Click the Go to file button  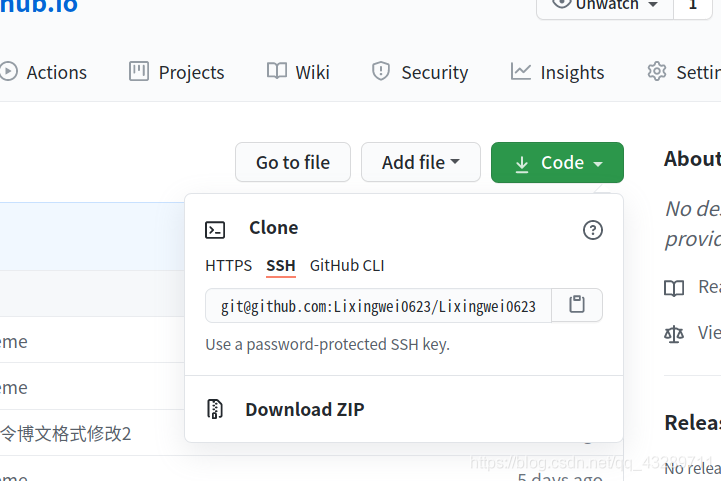[293, 162]
